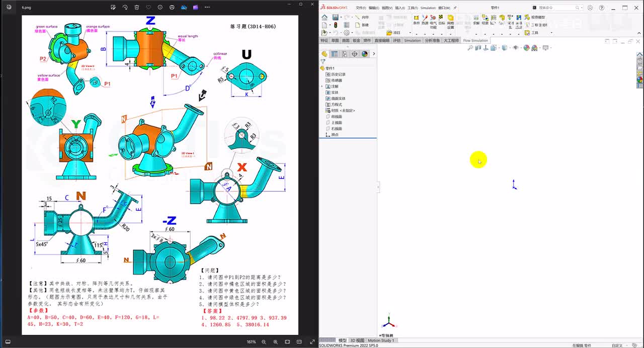Screen dimensions: 644x348
Task: Toggle favorite heart in Photos viewer
Action: [148, 8]
